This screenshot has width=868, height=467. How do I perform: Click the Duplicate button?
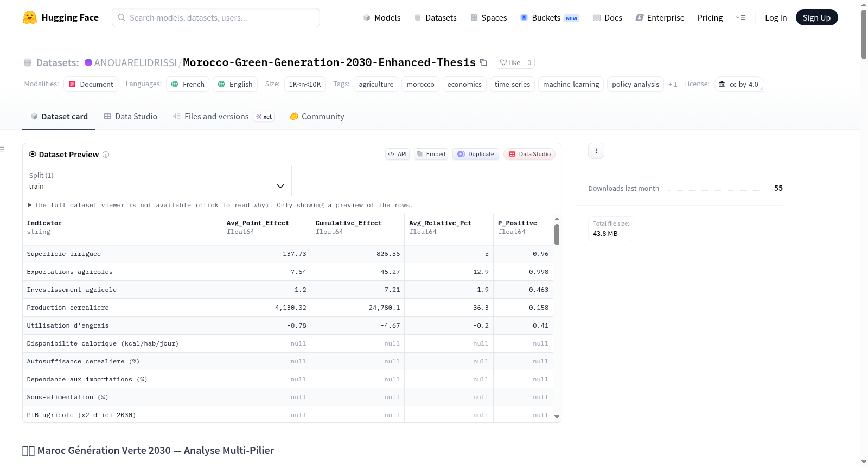pyautogui.click(x=476, y=154)
